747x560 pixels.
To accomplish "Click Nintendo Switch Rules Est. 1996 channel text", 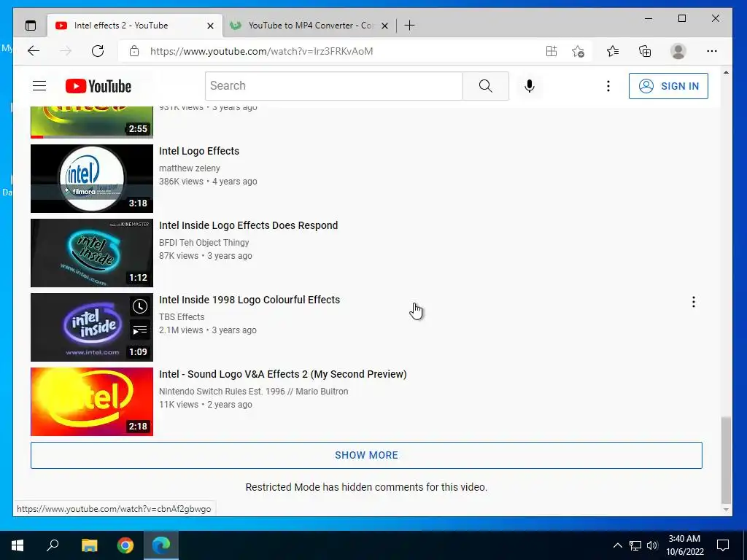I will [x=253, y=391].
